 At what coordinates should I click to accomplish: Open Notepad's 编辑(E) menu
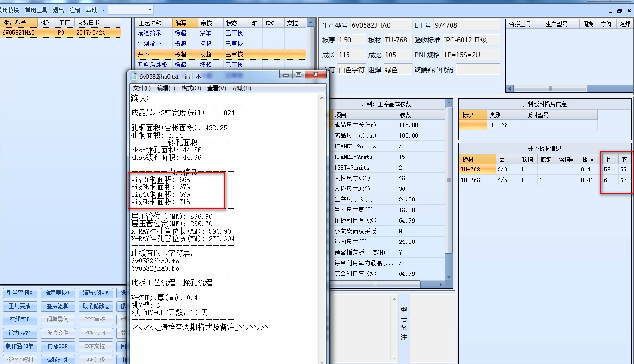pos(166,88)
